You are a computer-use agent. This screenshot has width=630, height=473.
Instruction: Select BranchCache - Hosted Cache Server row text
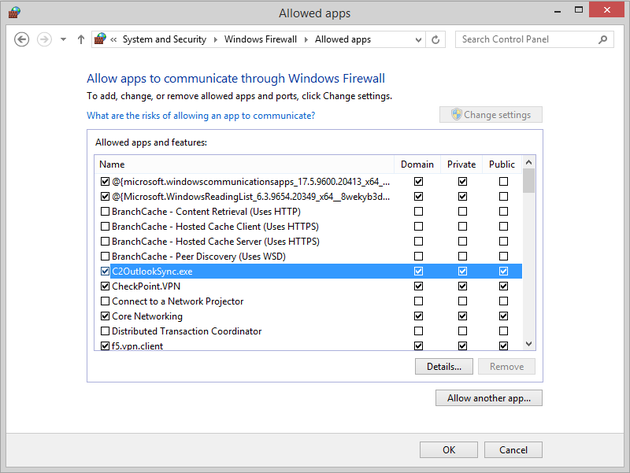pos(215,242)
